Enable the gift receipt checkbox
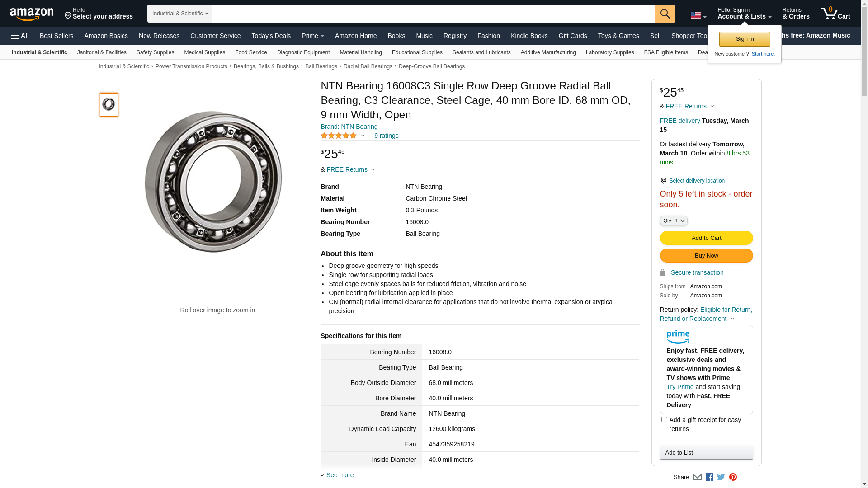This screenshot has height=488, width=868. pos(664,420)
